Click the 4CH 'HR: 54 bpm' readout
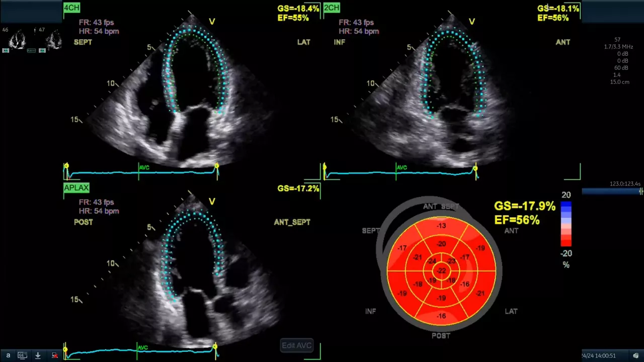Screen dimensions: 644x362 click(x=99, y=31)
